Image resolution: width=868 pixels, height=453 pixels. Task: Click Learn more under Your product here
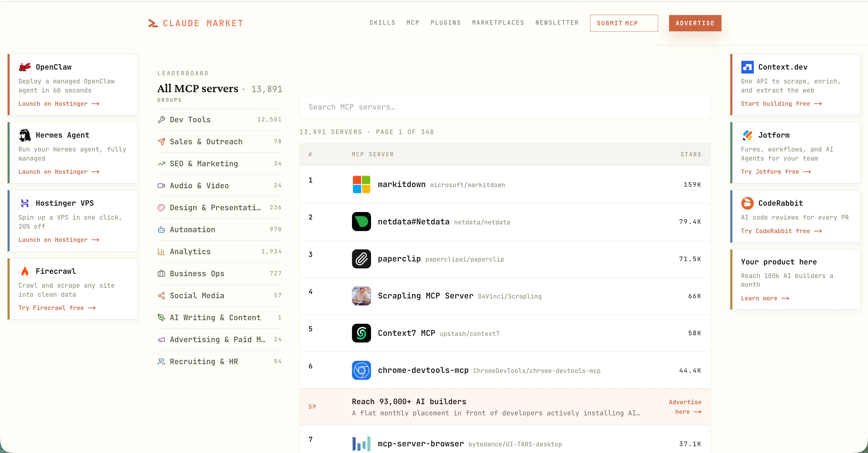coord(765,298)
